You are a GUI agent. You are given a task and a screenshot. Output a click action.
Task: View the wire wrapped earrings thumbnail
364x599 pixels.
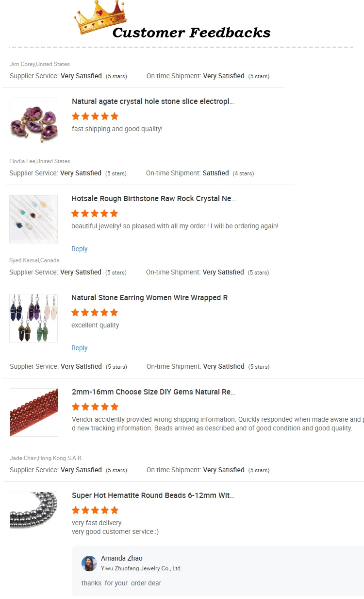[33, 318]
